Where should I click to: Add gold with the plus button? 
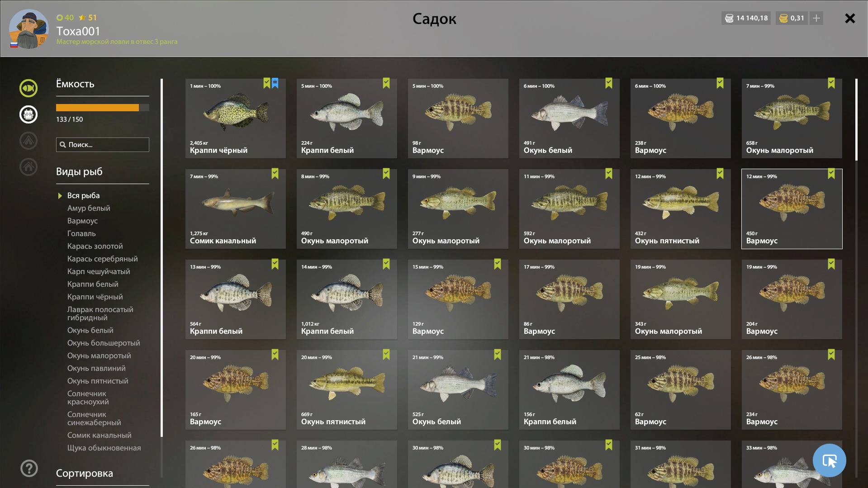tap(816, 18)
